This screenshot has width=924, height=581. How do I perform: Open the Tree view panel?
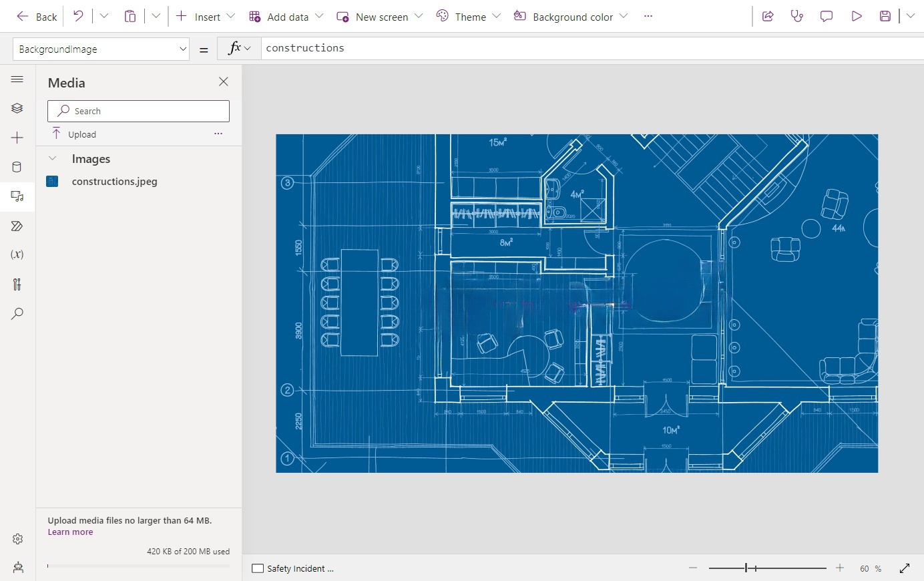(x=17, y=108)
